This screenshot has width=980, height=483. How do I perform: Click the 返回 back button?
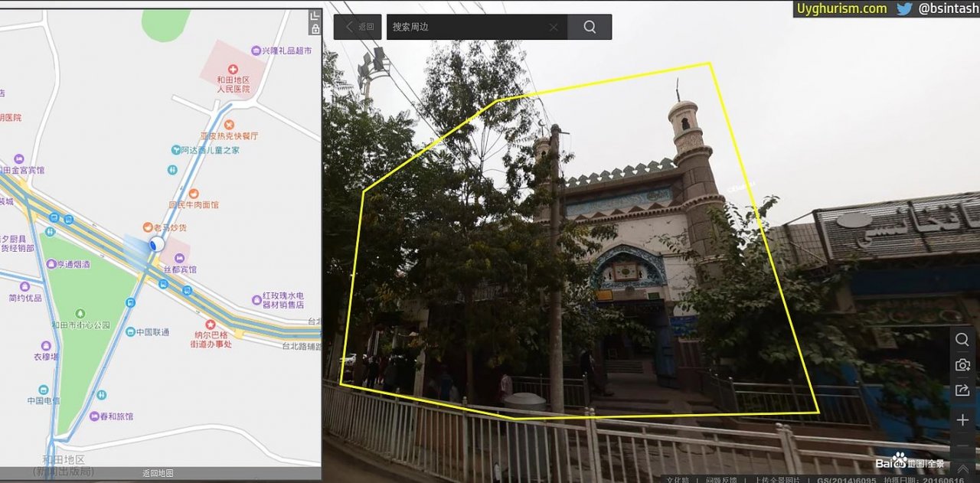(x=358, y=27)
